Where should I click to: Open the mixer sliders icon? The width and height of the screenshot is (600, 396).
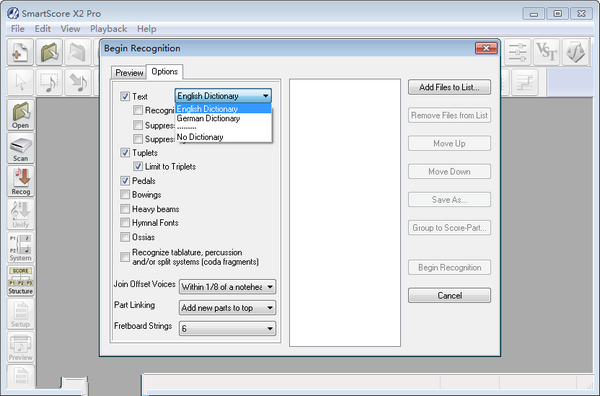tap(517, 52)
